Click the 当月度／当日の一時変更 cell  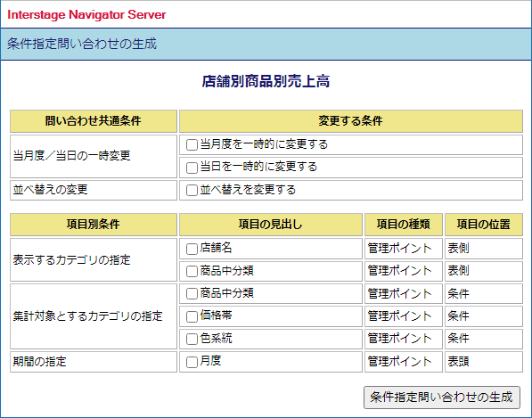(x=94, y=156)
